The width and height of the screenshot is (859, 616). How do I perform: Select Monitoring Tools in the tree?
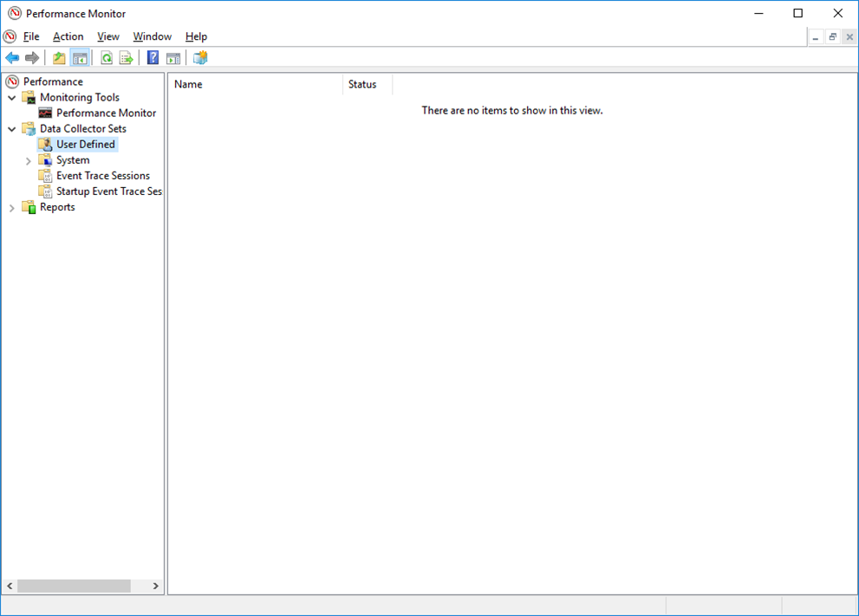click(80, 97)
